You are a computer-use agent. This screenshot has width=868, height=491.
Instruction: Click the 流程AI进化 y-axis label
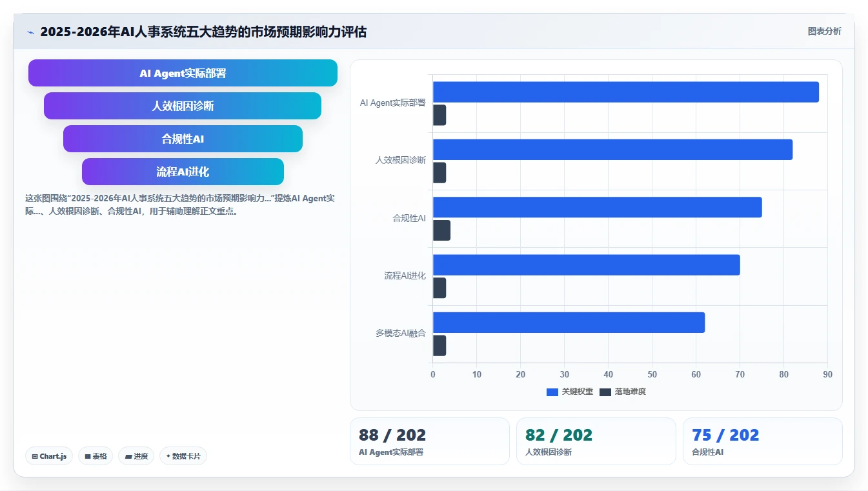point(405,276)
